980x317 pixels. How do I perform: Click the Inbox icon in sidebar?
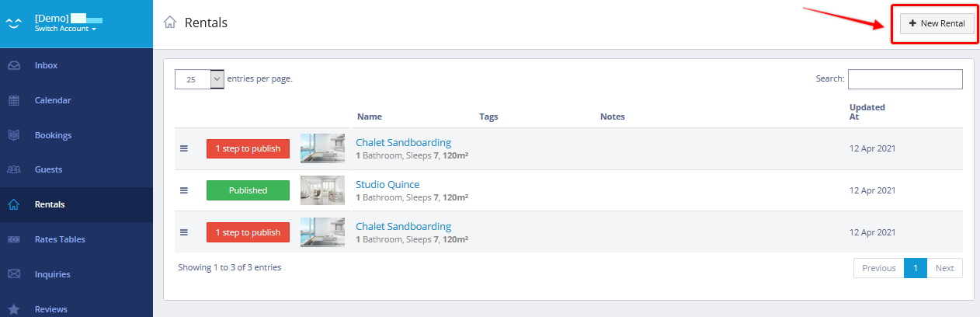[x=13, y=66]
